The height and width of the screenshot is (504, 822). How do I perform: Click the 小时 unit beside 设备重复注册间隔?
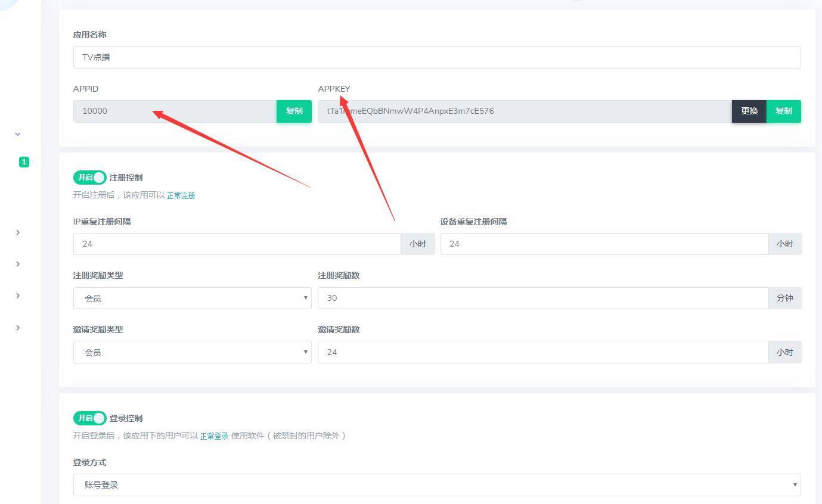tap(784, 244)
